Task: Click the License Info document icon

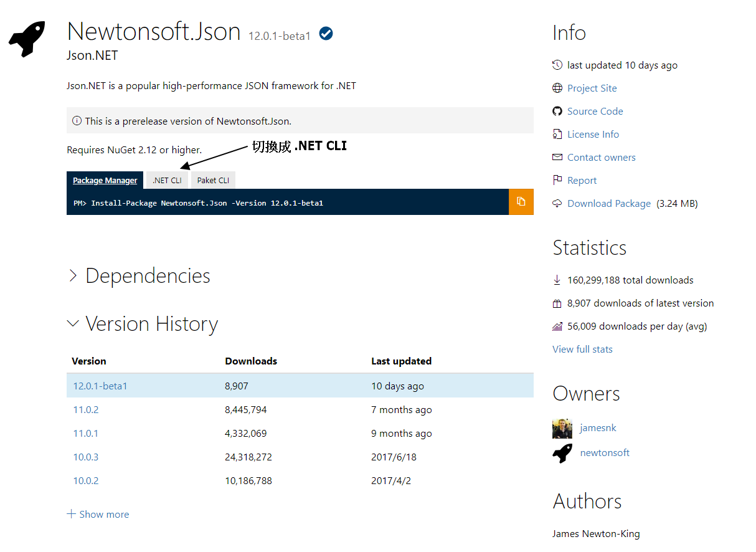Action: (x=557, y=134)
